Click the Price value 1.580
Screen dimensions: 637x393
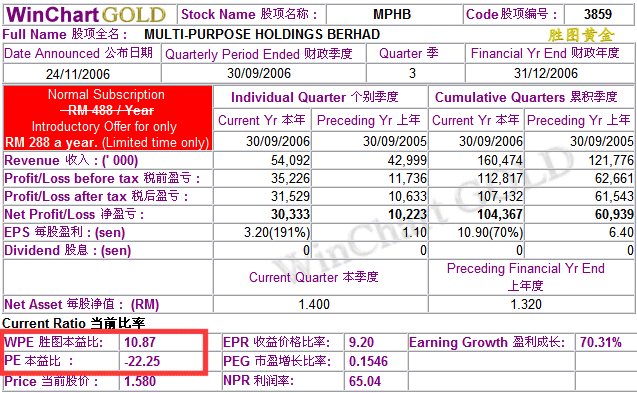click(x=140, y=381)
